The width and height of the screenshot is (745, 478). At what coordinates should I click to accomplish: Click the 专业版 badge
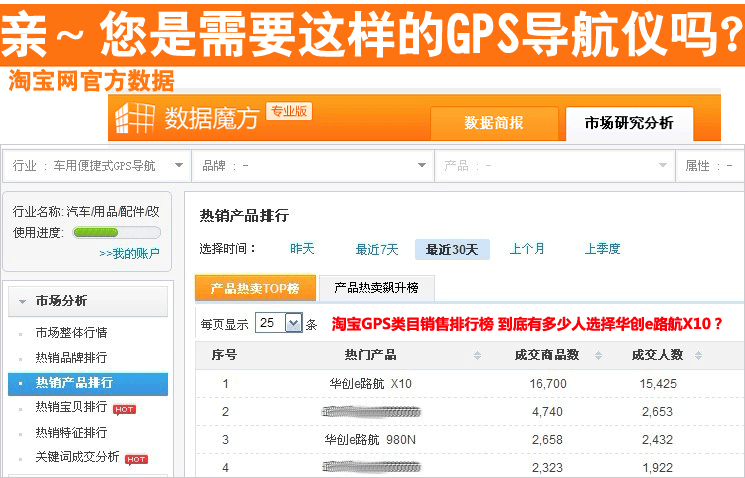click(x=289, y=112)
